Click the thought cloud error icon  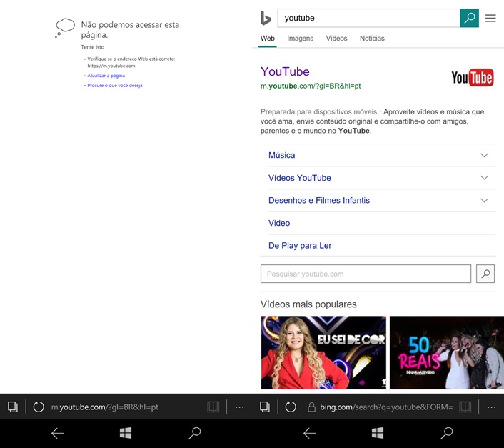[65, 28]
